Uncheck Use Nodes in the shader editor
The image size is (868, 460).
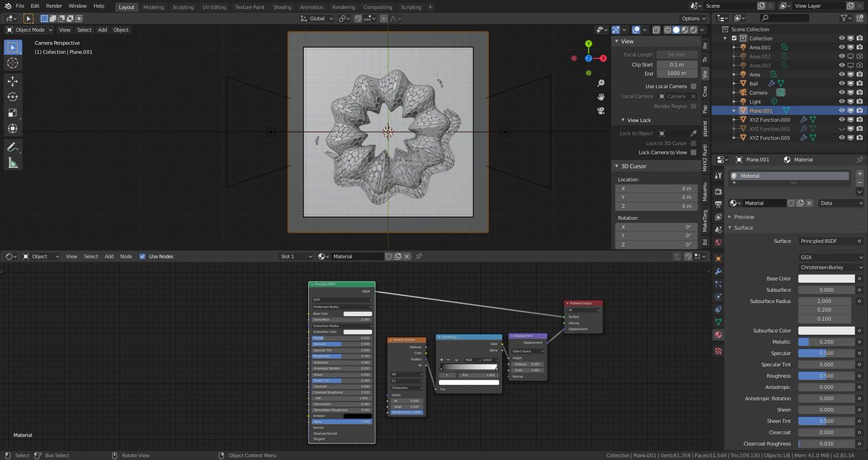point(142,256)
